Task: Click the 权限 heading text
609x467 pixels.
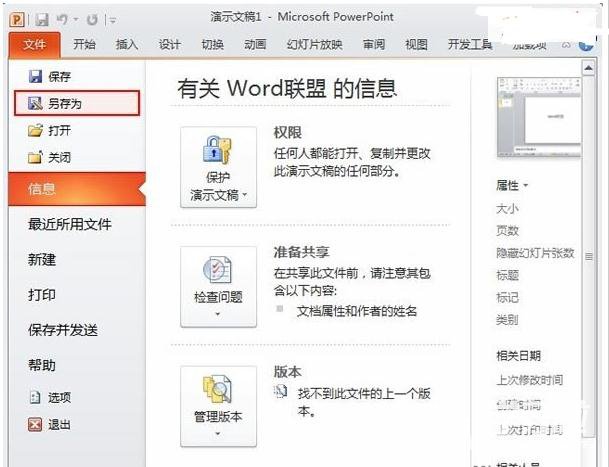Action: [288, 132]
